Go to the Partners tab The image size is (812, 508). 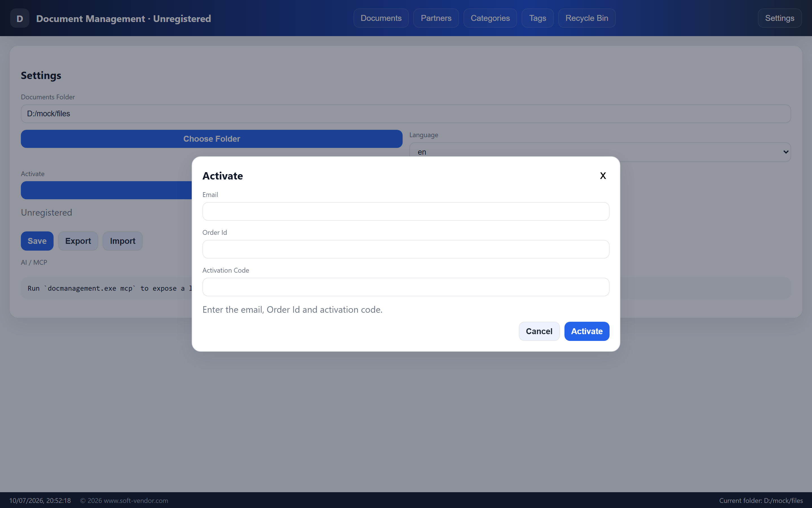pyautogui.click(x=436, y=18)
